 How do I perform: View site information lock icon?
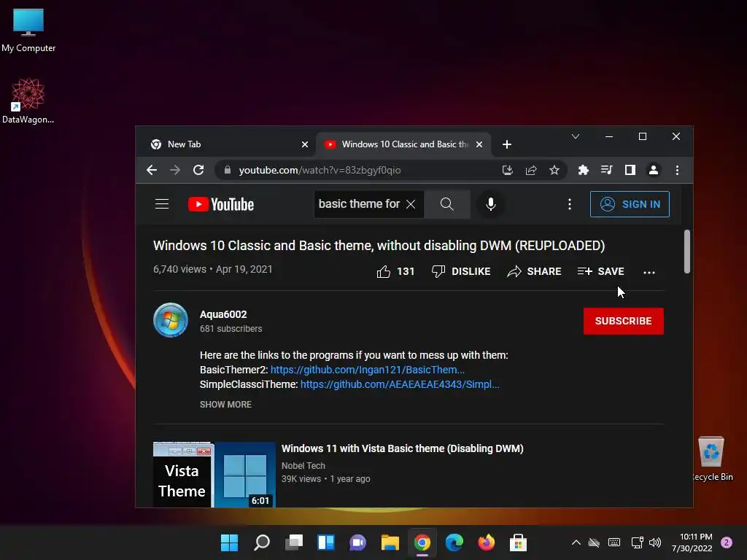pyautogui.click(x=228, y=170)
